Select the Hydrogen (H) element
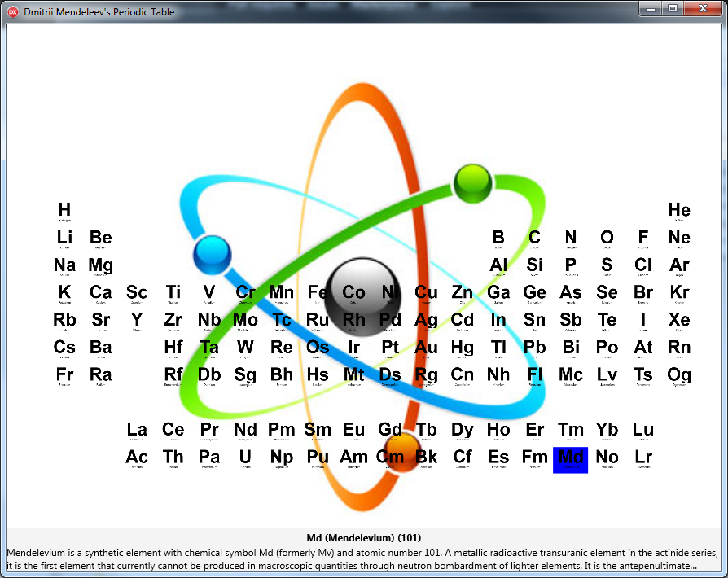Screen dimensions: 728x578 [64, 211]
